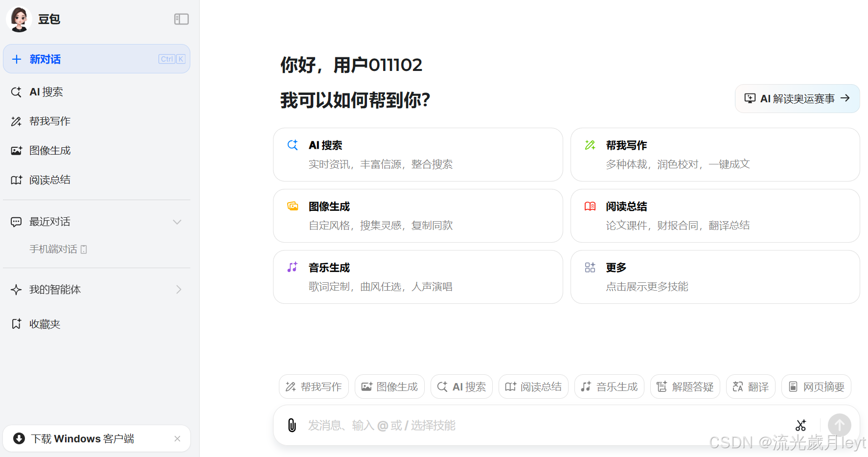Open 阅读总结 in the sidebar

96,180
